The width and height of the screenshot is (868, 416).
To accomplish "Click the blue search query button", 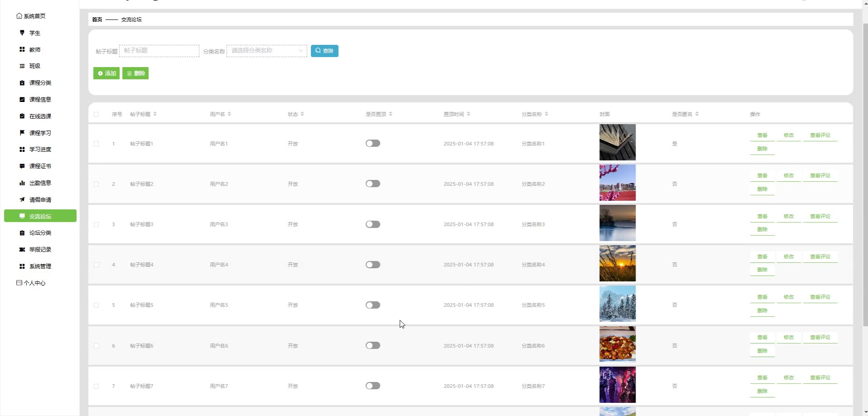I will click(324, 51).
